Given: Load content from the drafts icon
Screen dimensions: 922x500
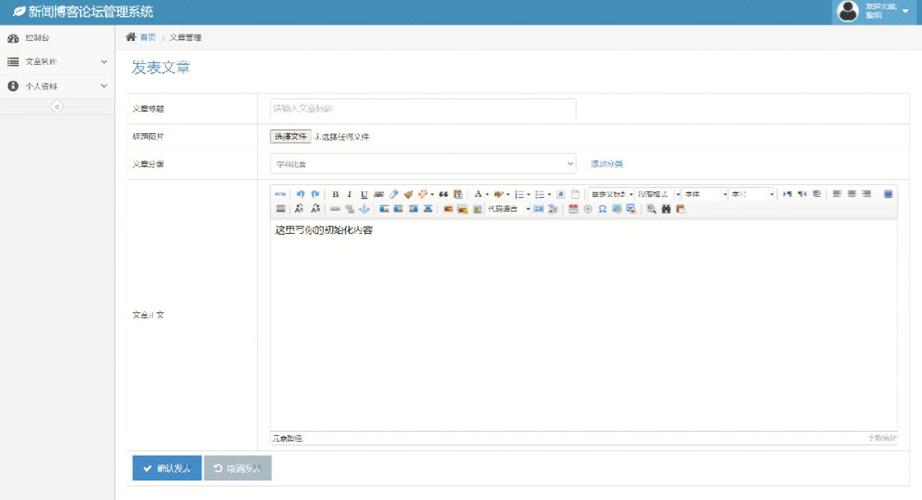Looking at the screenshot, I should click(680, 209).
